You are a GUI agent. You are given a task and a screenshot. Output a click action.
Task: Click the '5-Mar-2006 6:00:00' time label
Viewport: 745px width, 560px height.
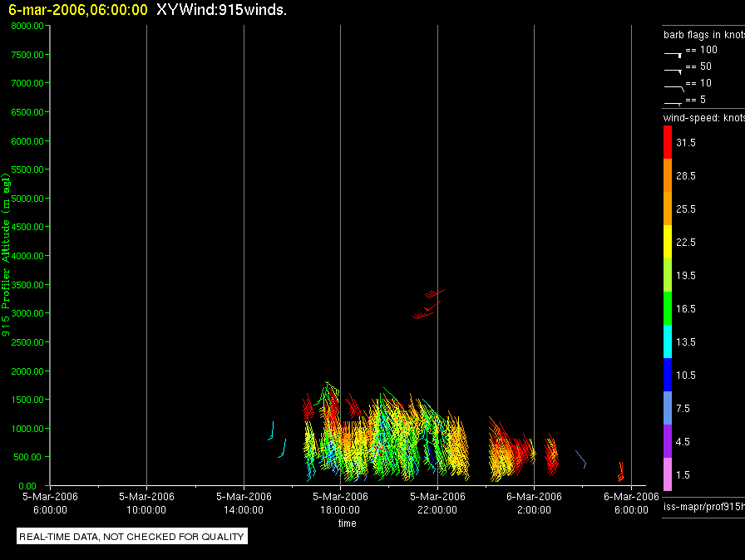(x=50, y=504)
